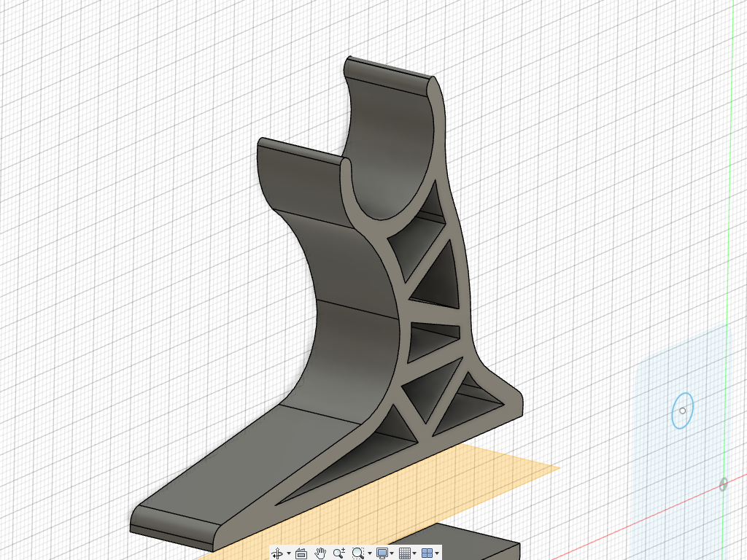Click the Viewports layout icon
The width and height of the screenshot is (747, 560).
tap(427, 553)
